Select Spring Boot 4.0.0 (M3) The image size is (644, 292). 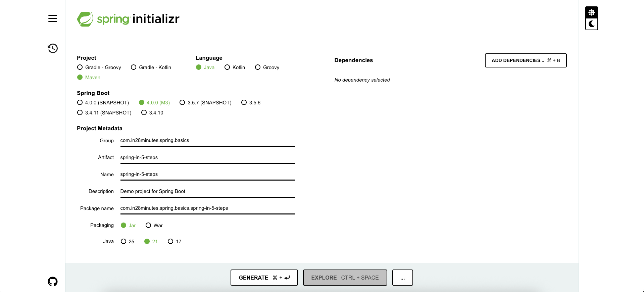154,103
